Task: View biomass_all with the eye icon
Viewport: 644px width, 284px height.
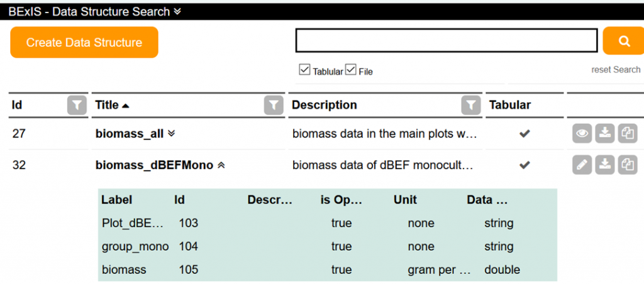Action: click(x=582, y=133)
